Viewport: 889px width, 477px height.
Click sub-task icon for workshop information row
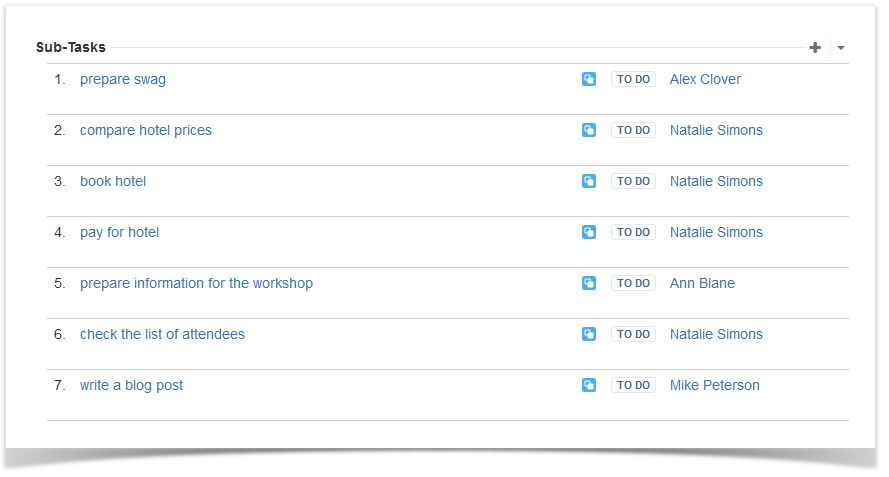point(589,284)
